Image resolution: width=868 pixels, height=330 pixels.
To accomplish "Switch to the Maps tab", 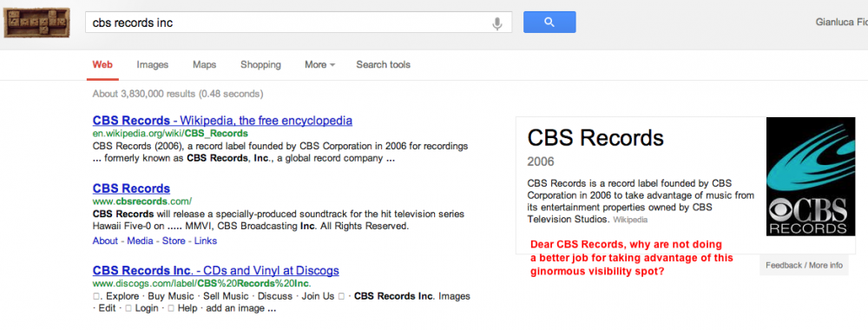I will pos(204,65).
